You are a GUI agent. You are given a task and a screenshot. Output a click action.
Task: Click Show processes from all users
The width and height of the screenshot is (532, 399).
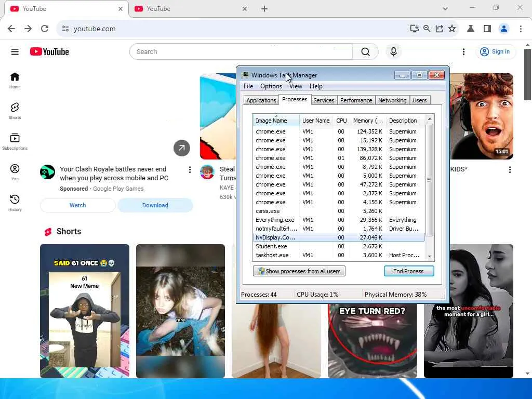pos(299,271)
